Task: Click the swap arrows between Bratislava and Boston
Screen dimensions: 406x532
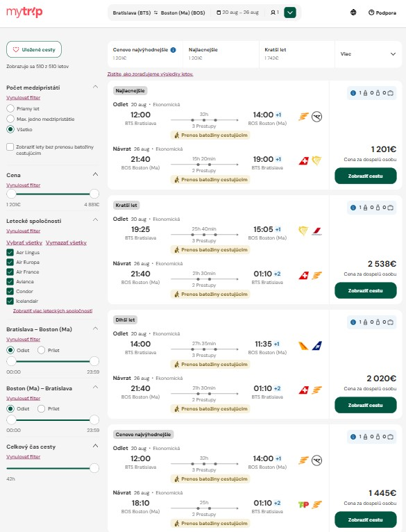Action: click(155, 13)
